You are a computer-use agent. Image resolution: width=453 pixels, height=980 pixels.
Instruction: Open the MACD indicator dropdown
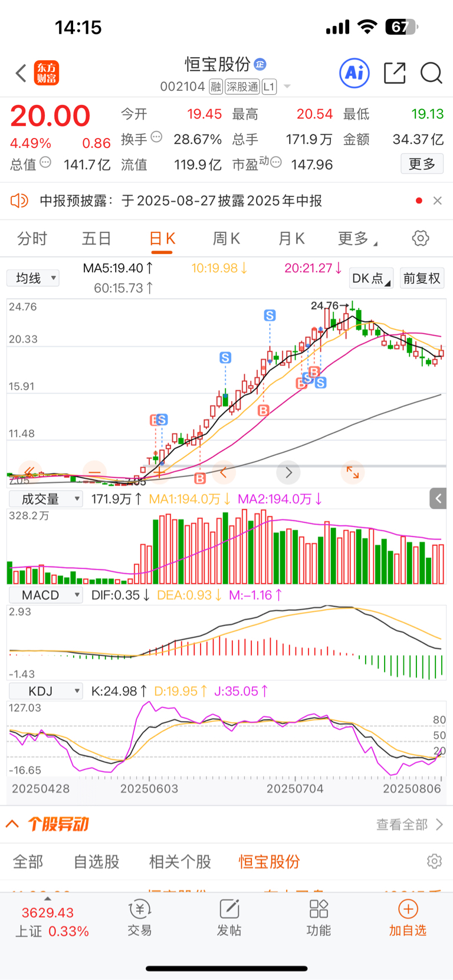coord(45,595)
